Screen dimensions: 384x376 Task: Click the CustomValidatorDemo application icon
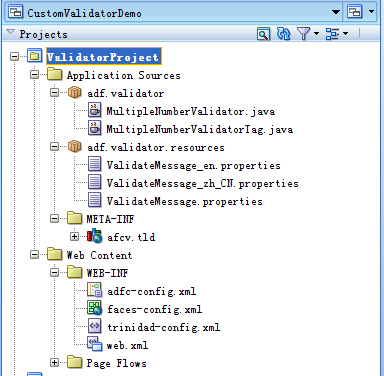tap(16, 12)
